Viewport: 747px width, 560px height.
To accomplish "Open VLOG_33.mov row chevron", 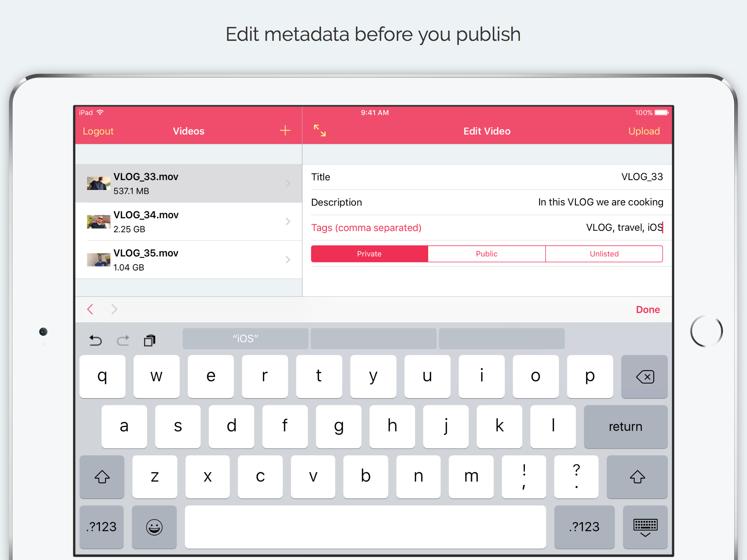I will (x=288, y=183).
